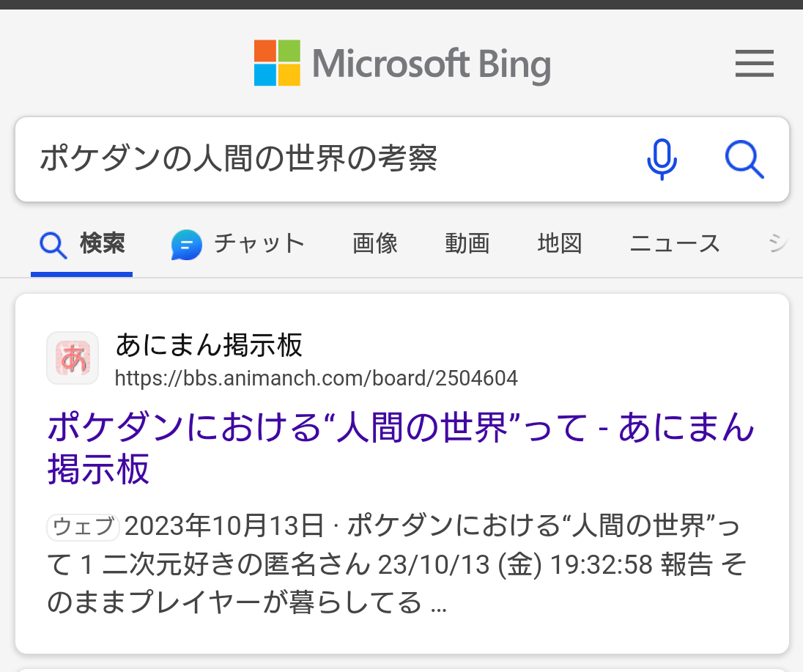Click the あにまん掲示板 site name
The width and height of the screenshot is (803, 672).
(209, 344)
